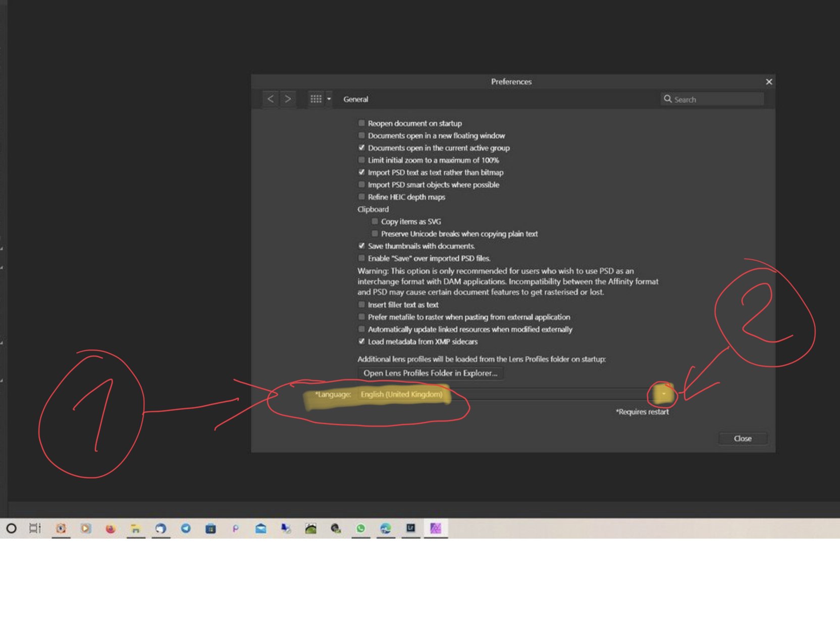Enable Copy items as SVG

[375, 222]
